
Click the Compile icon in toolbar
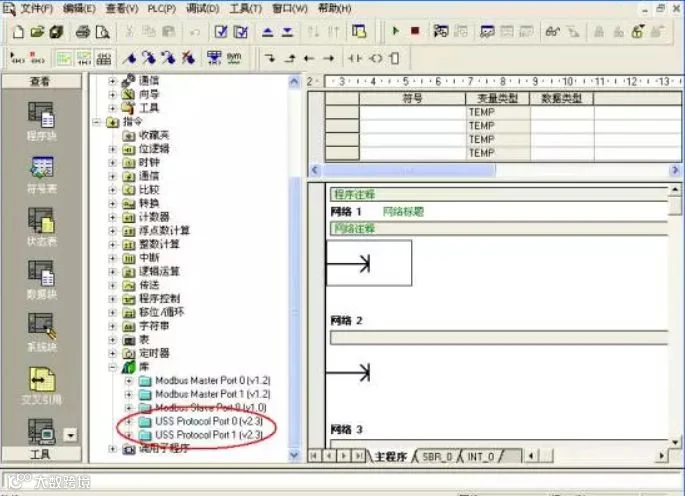pyautogui.click(x=221, y=31)
